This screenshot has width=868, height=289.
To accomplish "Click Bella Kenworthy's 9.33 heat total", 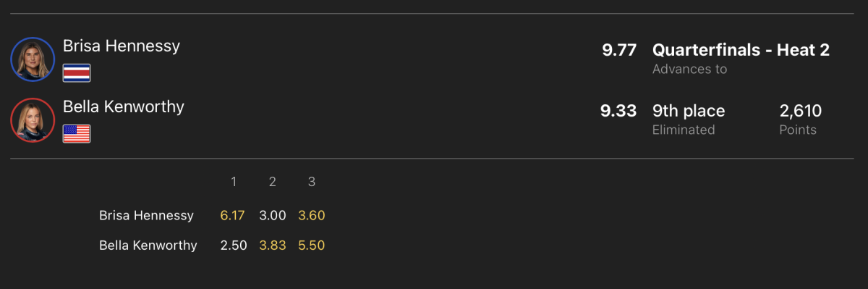I will pos(618,111).
